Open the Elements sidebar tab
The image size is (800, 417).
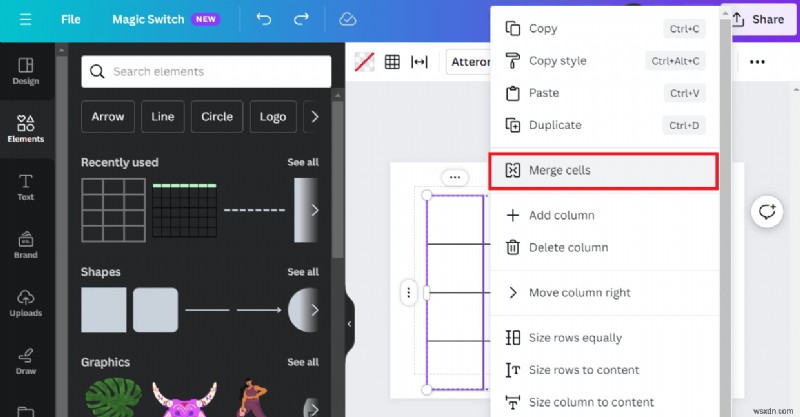26,129
